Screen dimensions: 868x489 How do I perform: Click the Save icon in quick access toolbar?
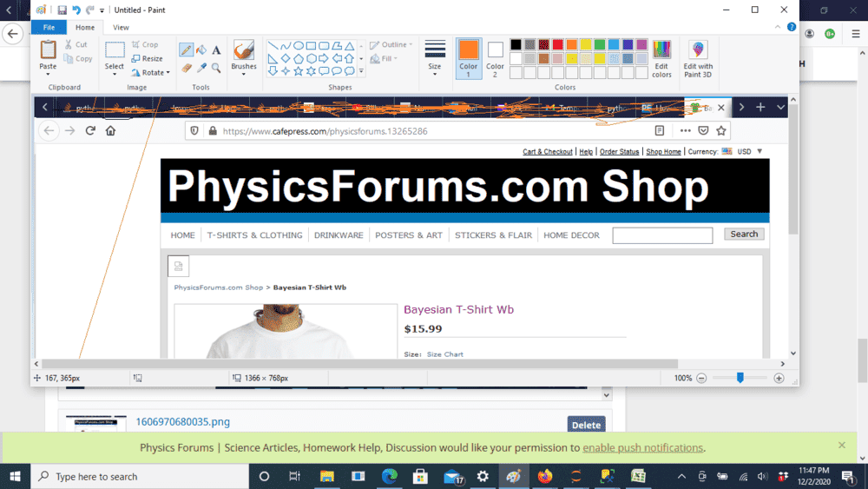click(x=62, y=10)
